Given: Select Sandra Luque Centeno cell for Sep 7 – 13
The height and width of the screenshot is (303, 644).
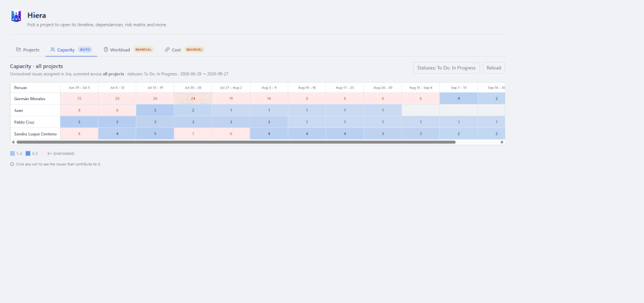Looking at the screenshot, I should (x=458, y=134).
